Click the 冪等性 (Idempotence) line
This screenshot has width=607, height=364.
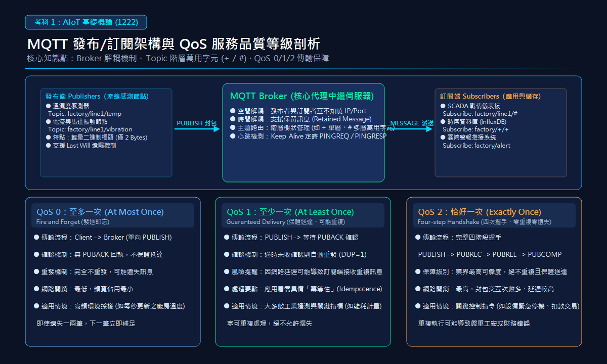[x=303, y=289]
